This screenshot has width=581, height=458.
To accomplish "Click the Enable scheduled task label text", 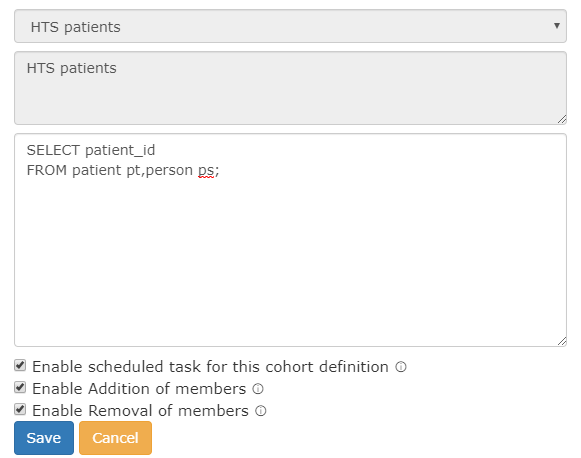I will (210, 367).
